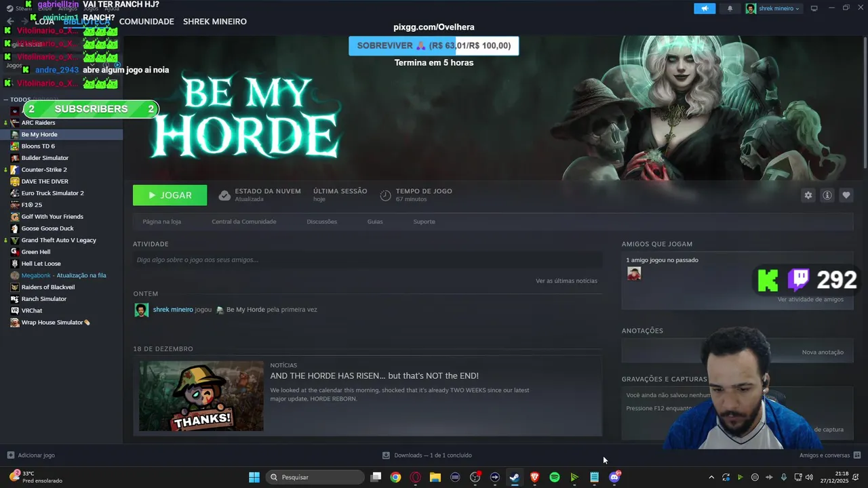This screenshot has width=868, height=488.
Task: Click Windows Start button
Action: click(x=254, y=477)
